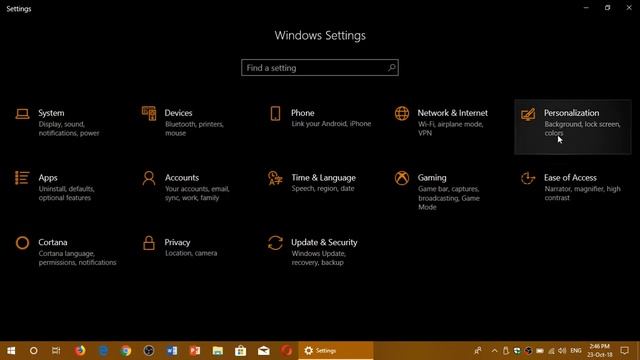Open the clock showing 2:46 PM

pyautogui.click(x=600, y=351)
